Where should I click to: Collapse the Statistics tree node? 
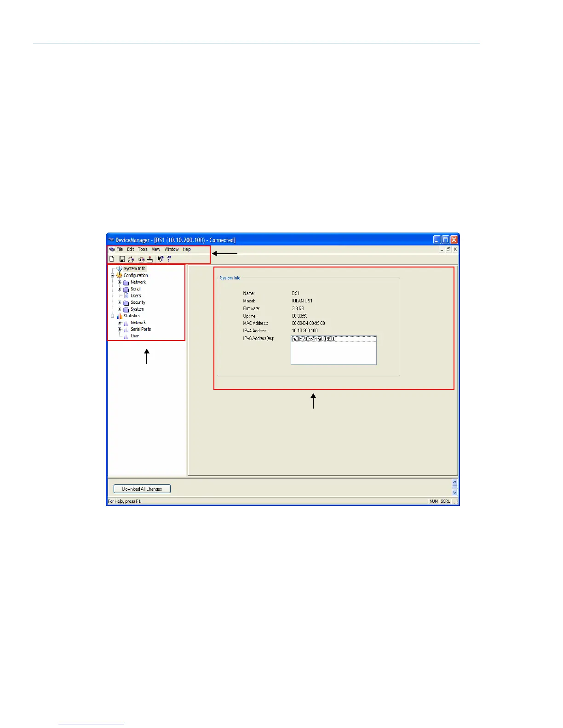coord(112,316)
